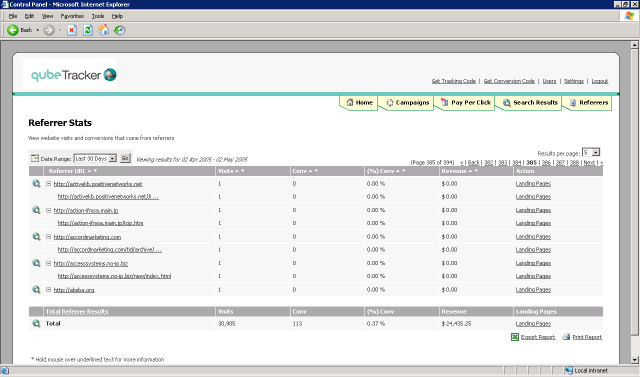Click the Go button next to Date Range
Viewport: 640px width, 377px height.
click(125, 158)
